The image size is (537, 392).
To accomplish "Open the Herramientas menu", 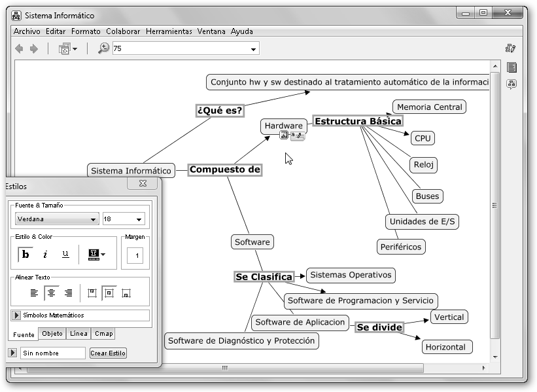I will [x=169, y=31].
